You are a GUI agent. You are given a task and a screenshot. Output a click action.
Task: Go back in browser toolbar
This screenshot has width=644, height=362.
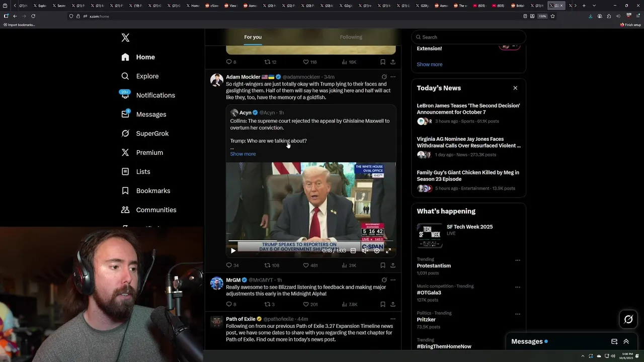tap(15, 16)
